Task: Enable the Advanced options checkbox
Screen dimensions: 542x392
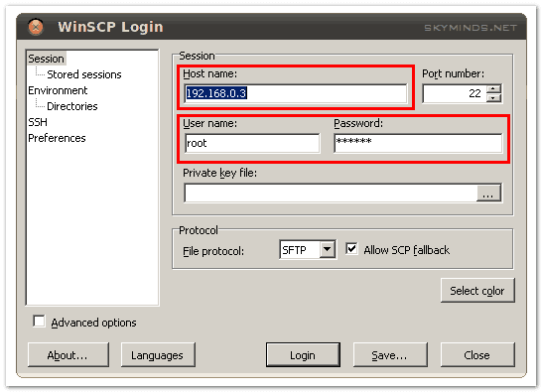Action: pyautogui.click(x=39, y=322)
